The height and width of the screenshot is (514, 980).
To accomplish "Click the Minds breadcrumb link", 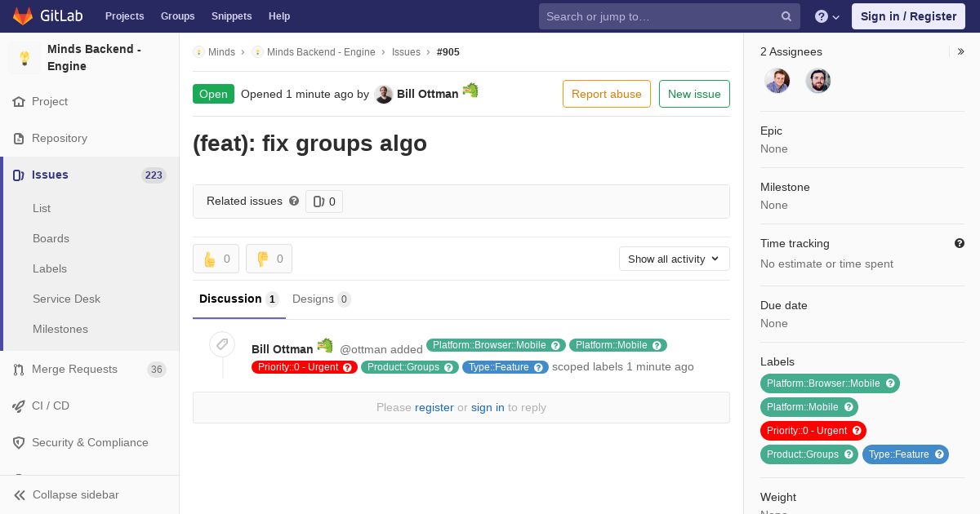I will [221, 52].
